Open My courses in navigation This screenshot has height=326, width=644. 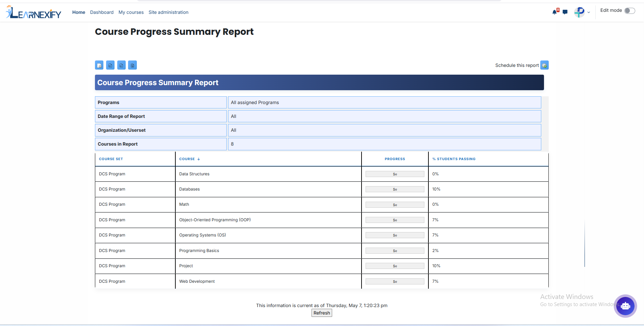pos(131,12)
